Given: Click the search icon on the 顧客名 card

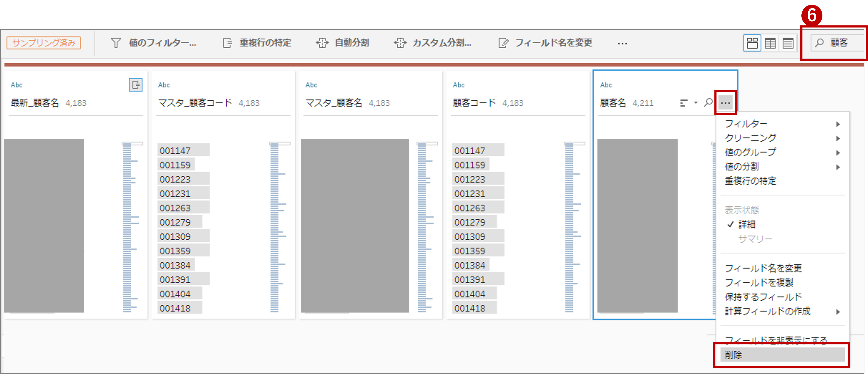Looking at the screenshot, I should [708, 102].
